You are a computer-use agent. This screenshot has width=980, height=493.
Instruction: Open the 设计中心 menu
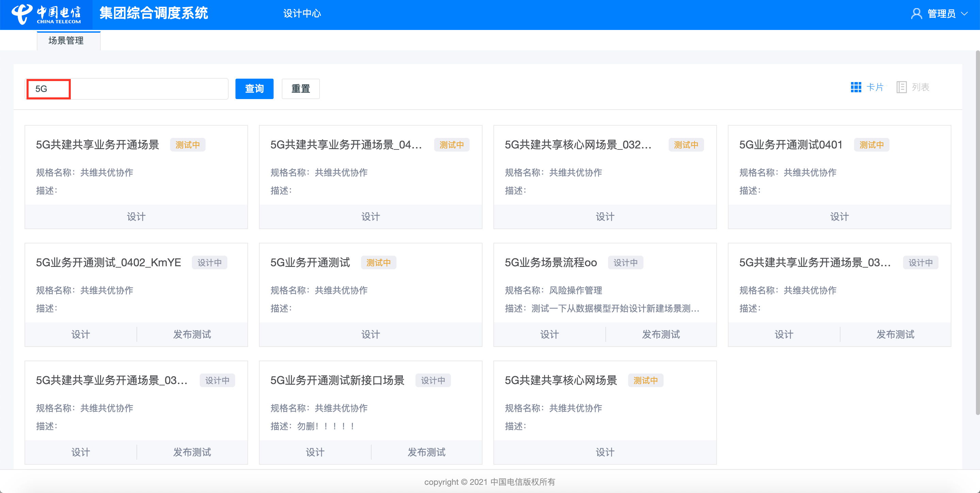pyautogui.click(x=302, y=14)
